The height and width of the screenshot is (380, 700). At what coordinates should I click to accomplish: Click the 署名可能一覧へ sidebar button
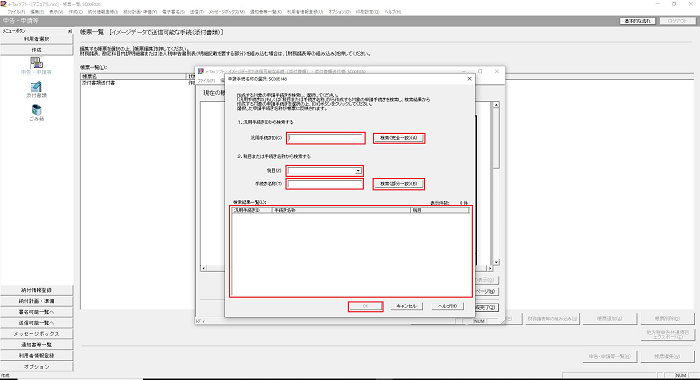pyautogui.click(x=37, y=312)
